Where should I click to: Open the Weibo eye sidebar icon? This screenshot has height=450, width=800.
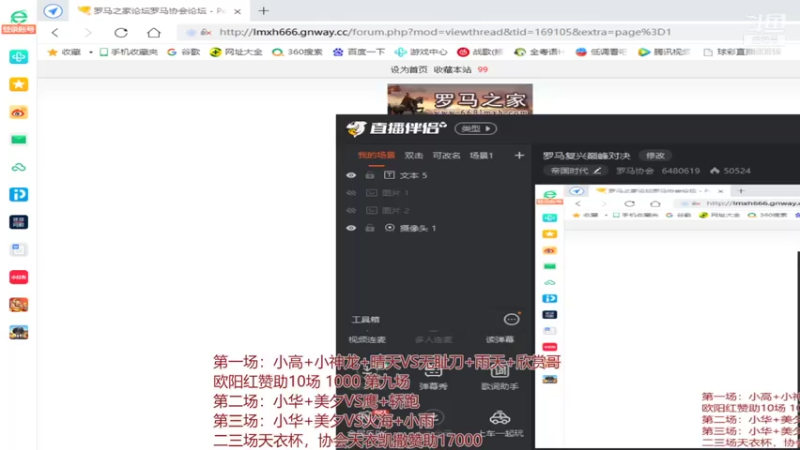[18, 112]
